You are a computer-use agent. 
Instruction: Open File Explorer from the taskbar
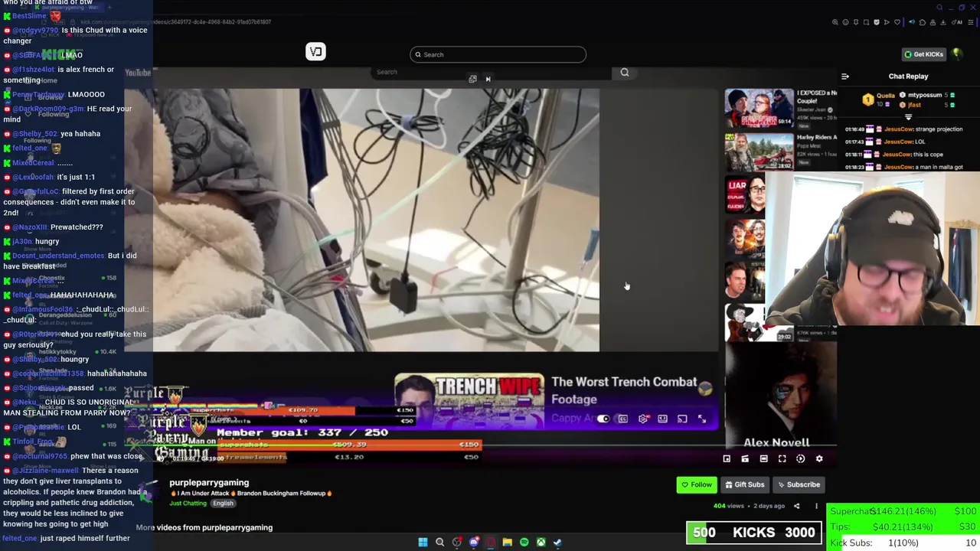pyautogui.click(x=507, y=542)
